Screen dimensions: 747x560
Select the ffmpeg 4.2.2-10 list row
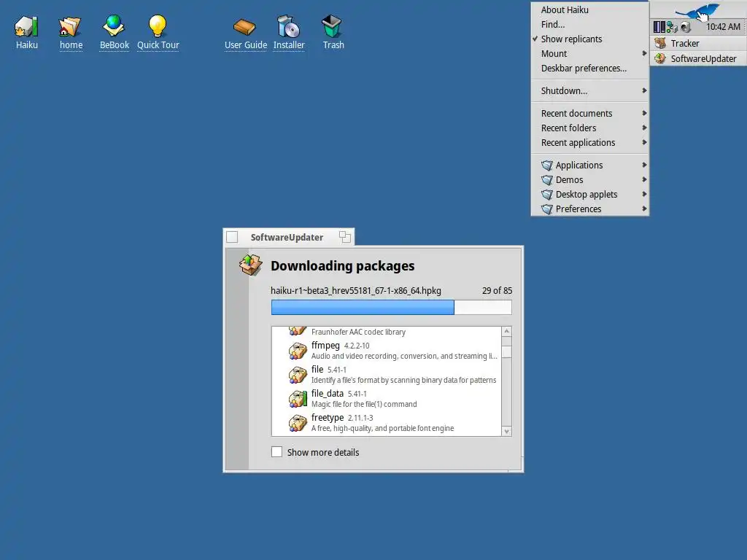click(x=387, y=351)
